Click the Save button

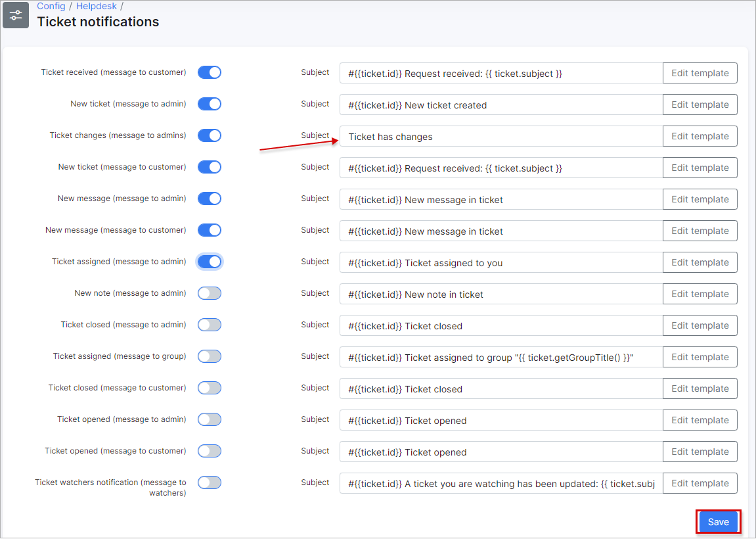click(718, 521)
